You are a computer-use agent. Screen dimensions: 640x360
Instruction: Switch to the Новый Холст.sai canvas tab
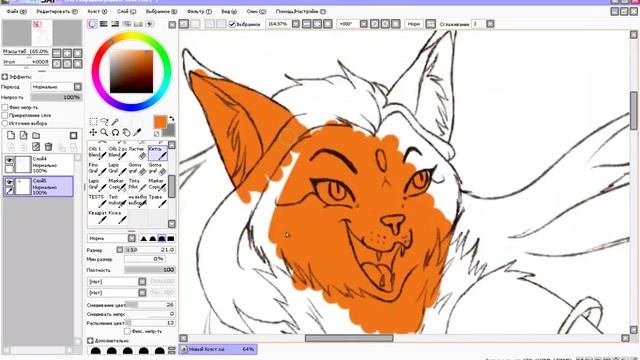click(218, 349)
